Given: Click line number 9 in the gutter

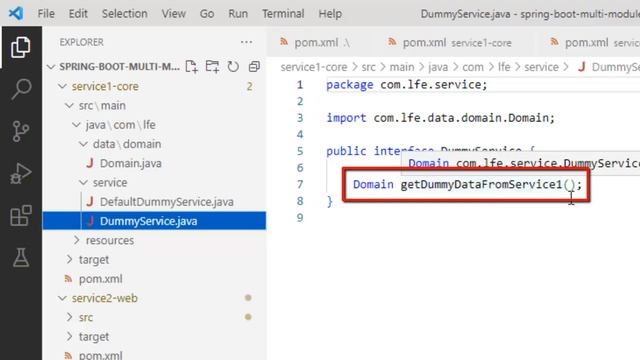Looking at the screenshot, I should (300, 218).
